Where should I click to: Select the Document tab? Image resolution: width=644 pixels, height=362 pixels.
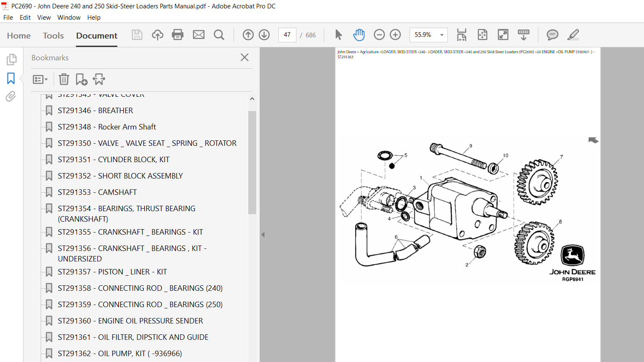pos(97,36)
